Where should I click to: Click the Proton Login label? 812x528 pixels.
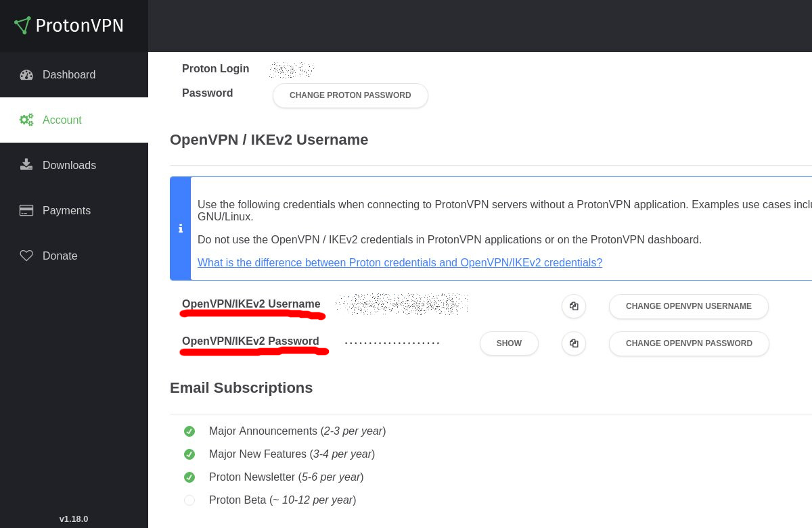[215, 69]
